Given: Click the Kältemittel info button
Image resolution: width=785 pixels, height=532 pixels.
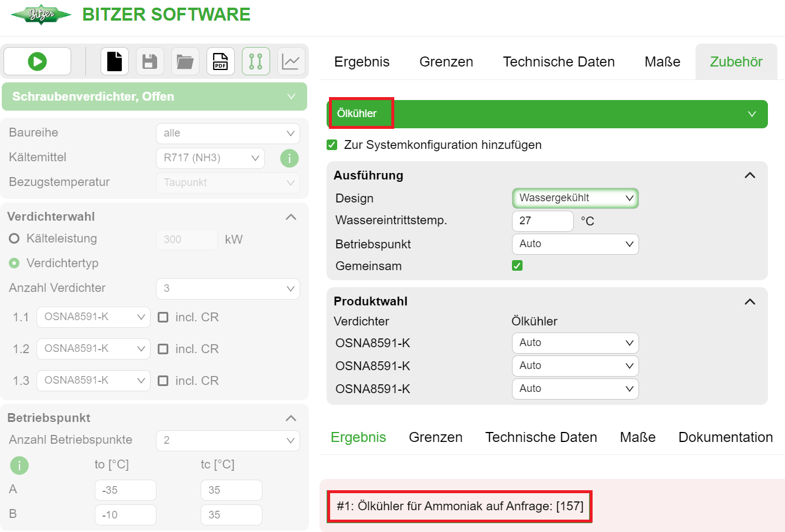Looking at the screenshot, I should pos(289,158).
